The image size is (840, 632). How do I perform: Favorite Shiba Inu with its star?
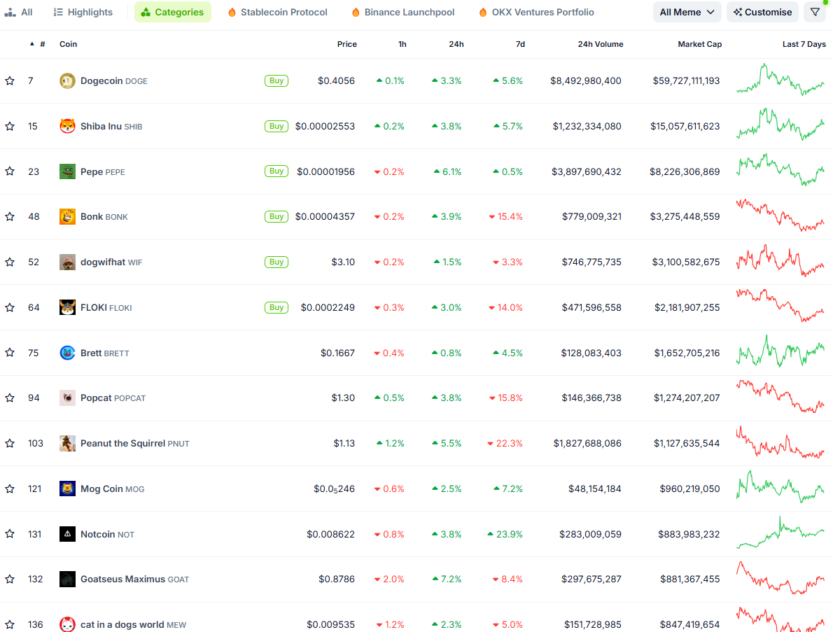10,126
